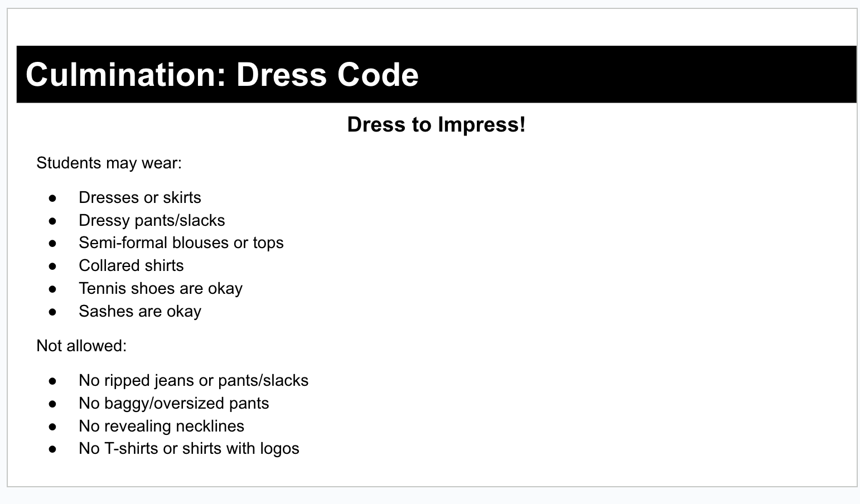Click the 'Culmination: Dress Code' title text

click(x=222, y=75)
